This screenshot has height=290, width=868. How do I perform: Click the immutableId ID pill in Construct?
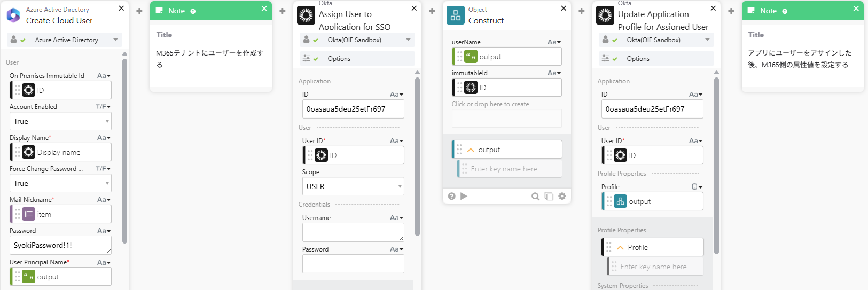[507, 88]
